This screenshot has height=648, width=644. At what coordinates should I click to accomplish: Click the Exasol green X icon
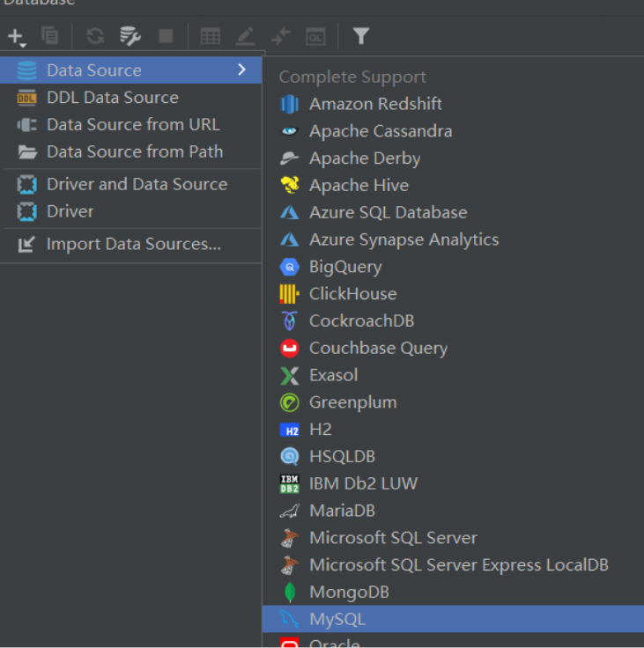coord(290,376)
